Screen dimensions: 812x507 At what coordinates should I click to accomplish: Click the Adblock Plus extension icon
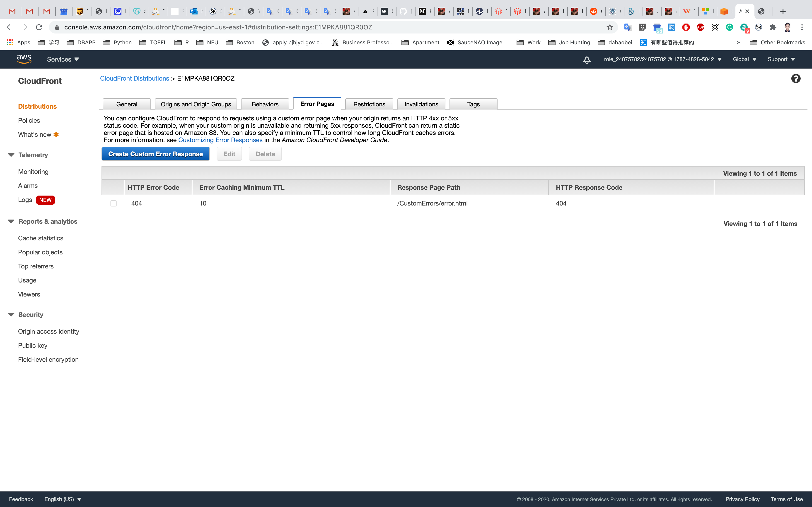click(x=700, y=27)
